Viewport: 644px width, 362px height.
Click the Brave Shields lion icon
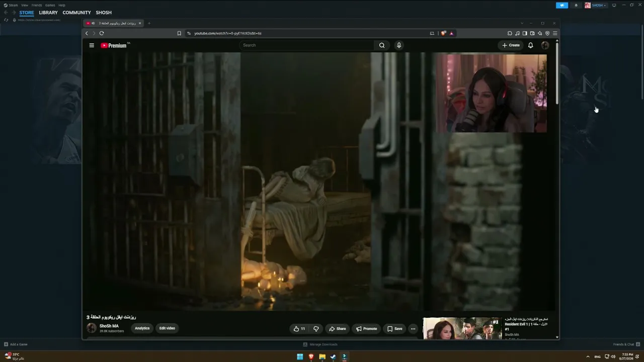pos(443,33)
